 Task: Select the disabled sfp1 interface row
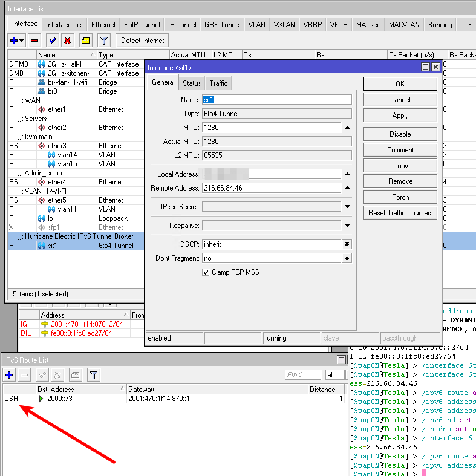(x=76, y=227)
